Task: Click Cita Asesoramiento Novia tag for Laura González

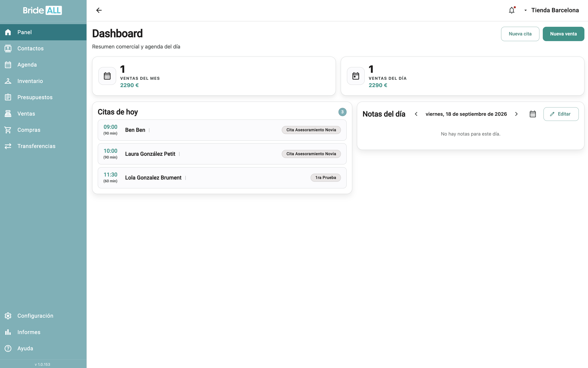Action: click(x=311, y=154)
